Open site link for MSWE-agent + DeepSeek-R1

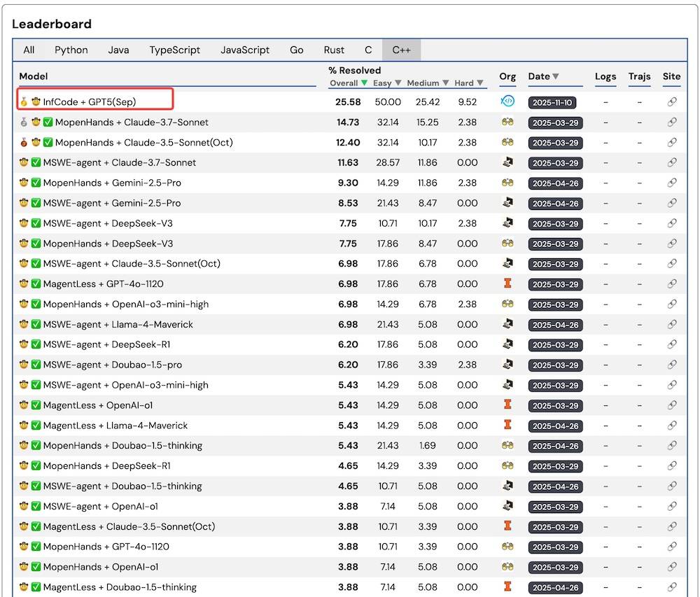[672, 345]
